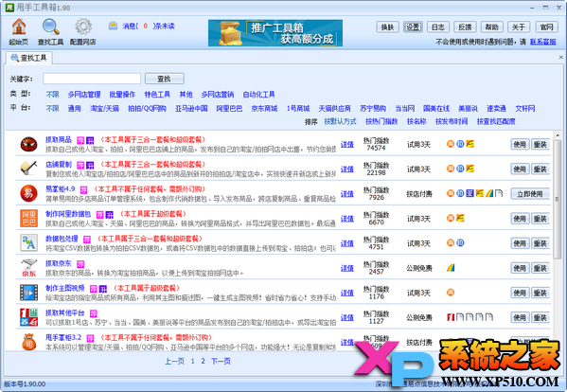The width and height of the screenshot is (567, 392).
Task: Open the 帮助 help button
Action: point(492,27)
